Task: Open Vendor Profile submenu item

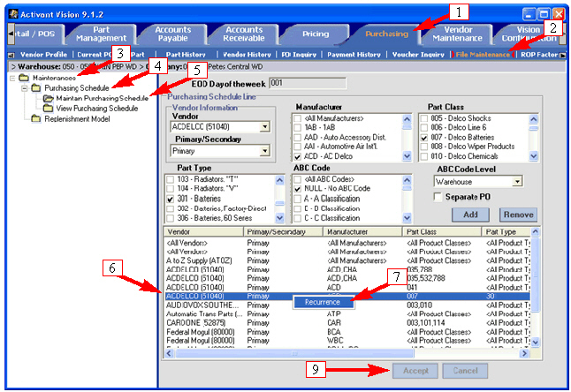Action: 43,55
